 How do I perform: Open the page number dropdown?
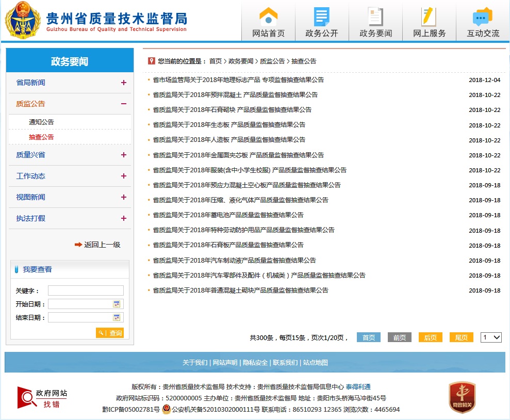coord(491,337)
